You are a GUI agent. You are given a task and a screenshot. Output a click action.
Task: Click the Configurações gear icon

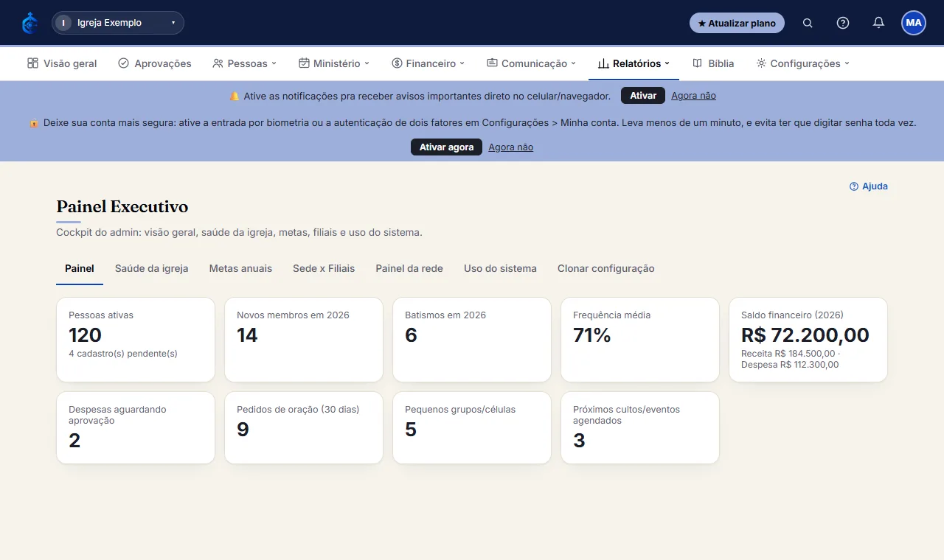761,63
